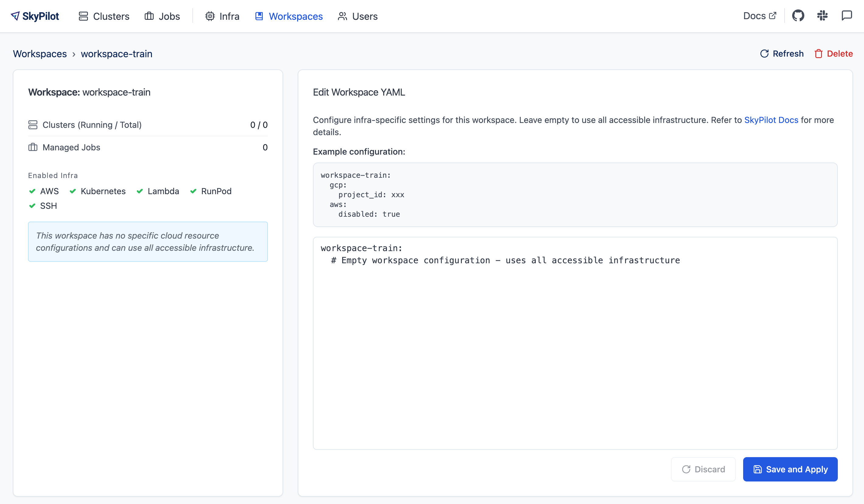864x504 pixels.
Task: Click the Managed Jobs count '0'
Action: [265, 147]
